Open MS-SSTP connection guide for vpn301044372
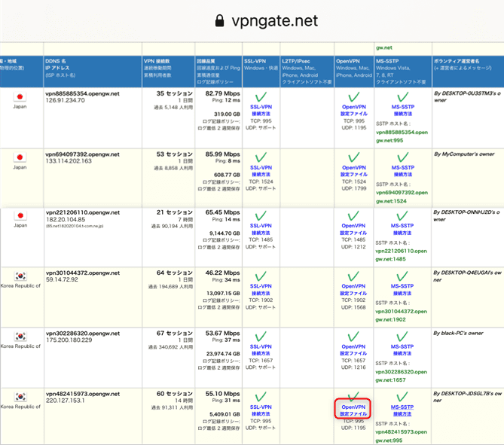Viewport: 504px width, 445px height. click(x=402, y=289)
